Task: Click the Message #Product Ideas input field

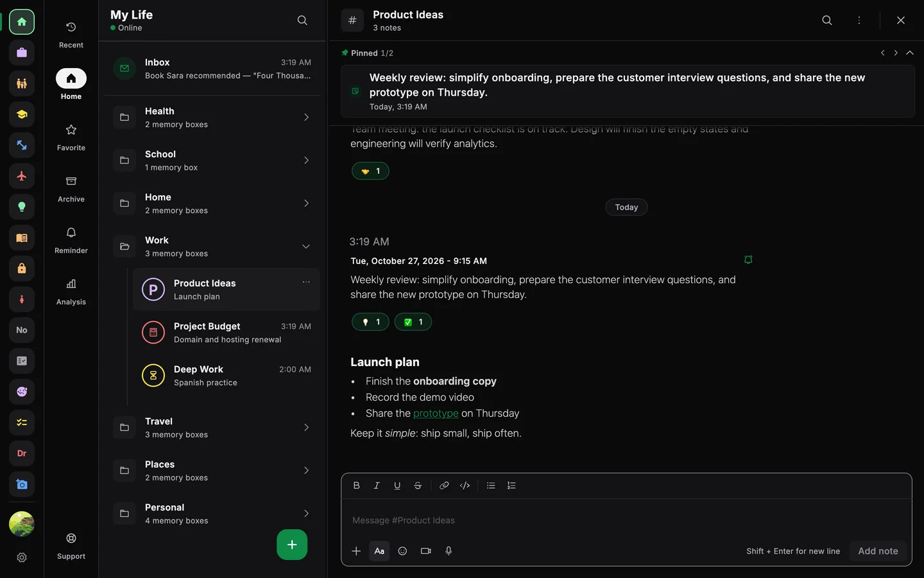Action: tap(626, 520)
